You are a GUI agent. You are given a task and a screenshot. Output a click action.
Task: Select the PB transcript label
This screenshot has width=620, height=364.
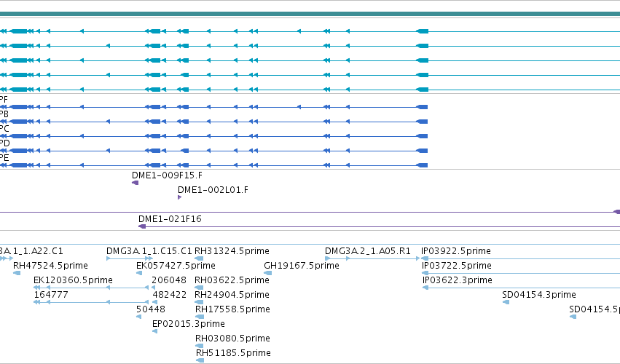coord(4,114)
